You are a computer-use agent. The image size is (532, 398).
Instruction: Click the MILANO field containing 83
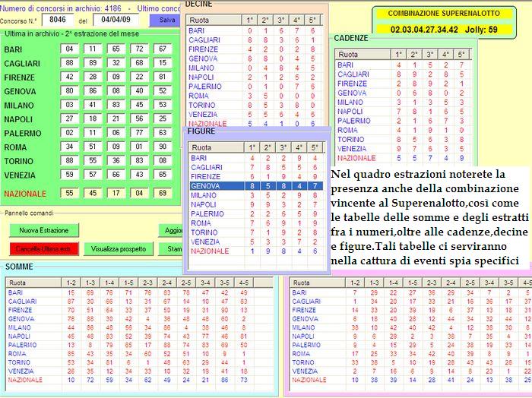(116, 105)
